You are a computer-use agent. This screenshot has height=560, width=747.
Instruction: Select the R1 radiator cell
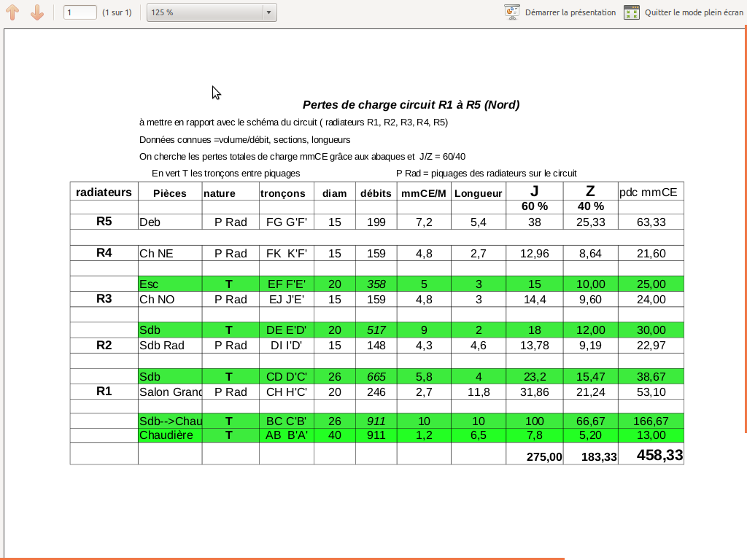(104, 392)
